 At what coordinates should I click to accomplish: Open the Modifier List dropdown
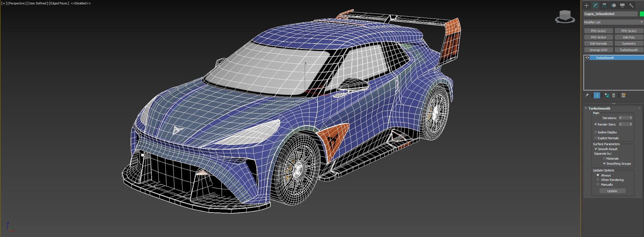pos(613,22)
